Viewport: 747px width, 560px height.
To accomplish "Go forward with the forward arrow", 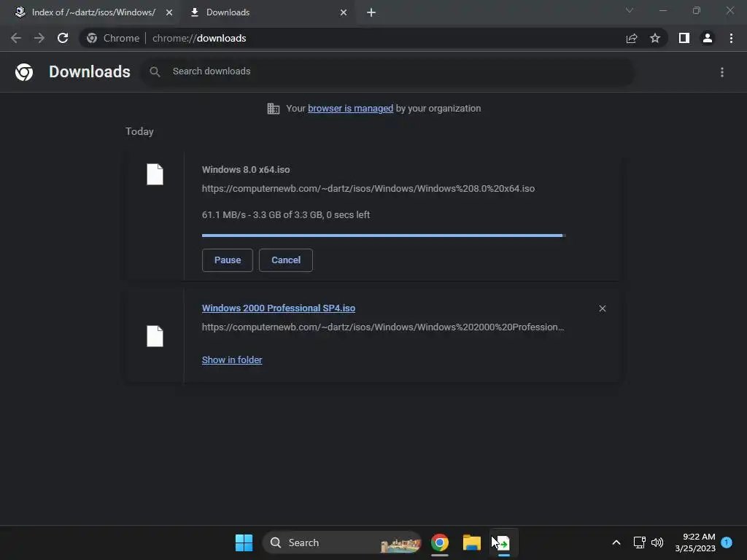I will 39,38.
